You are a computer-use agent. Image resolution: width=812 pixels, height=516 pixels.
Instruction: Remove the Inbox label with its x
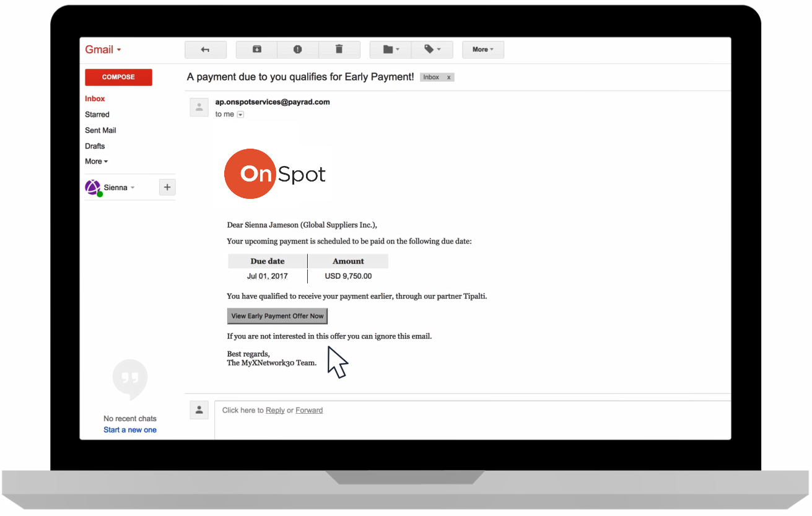(449, 77)
